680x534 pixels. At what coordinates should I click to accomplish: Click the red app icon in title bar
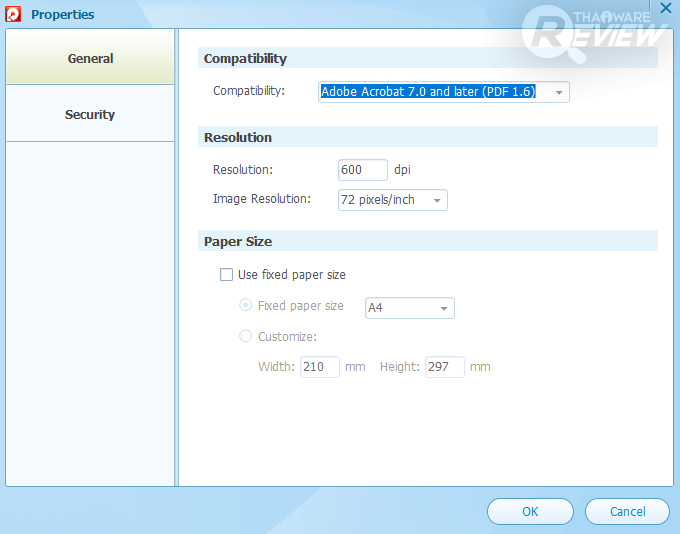[x=13, y=14]
